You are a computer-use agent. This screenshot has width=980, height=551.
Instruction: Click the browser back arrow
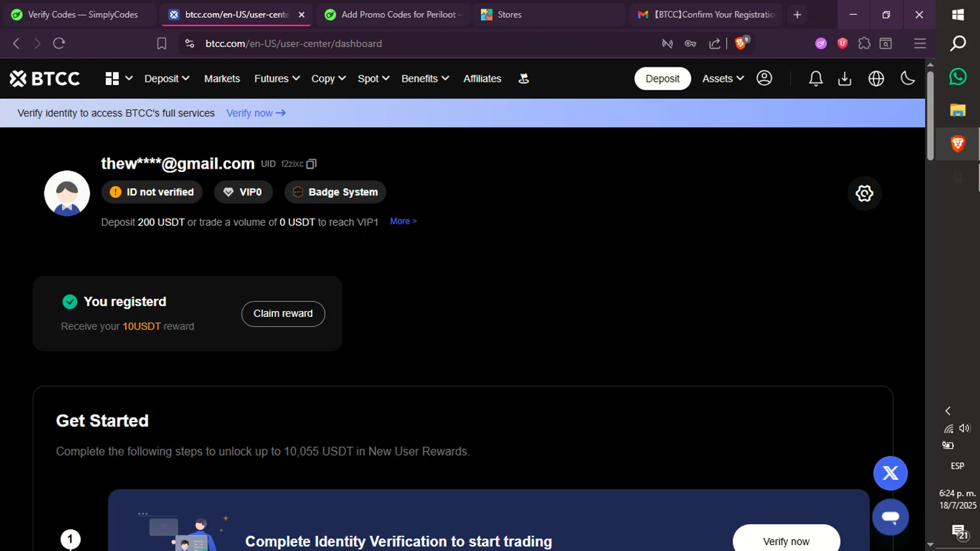(16, 44)
